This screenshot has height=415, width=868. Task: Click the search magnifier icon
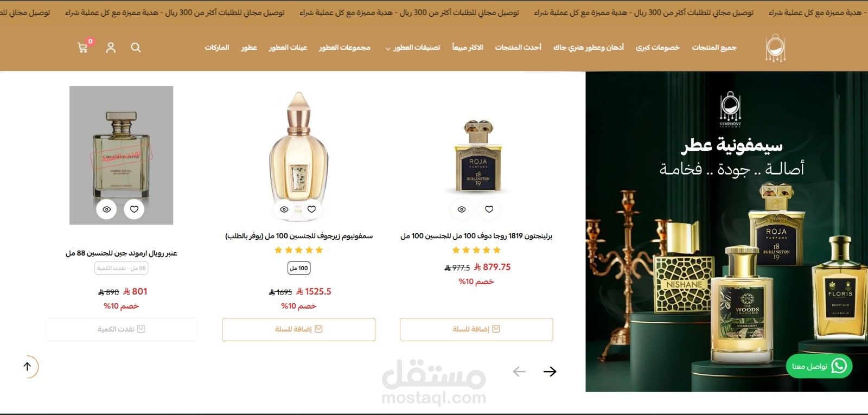click(136, 48)
